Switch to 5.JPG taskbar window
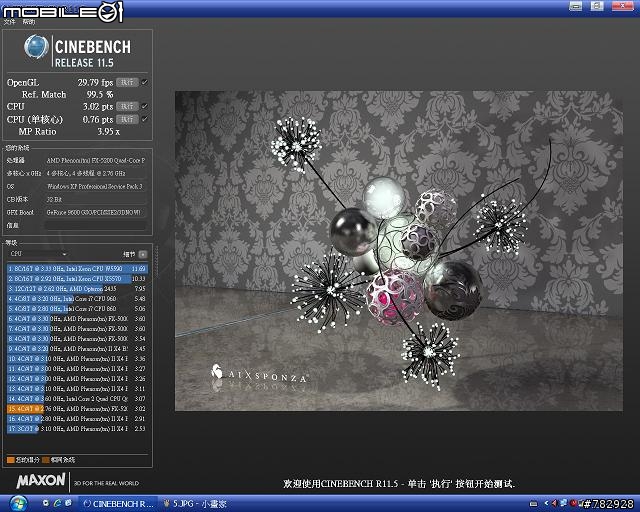Image resolution: width=640 pixels, height=512 pixels. click(x=195, y=504)
